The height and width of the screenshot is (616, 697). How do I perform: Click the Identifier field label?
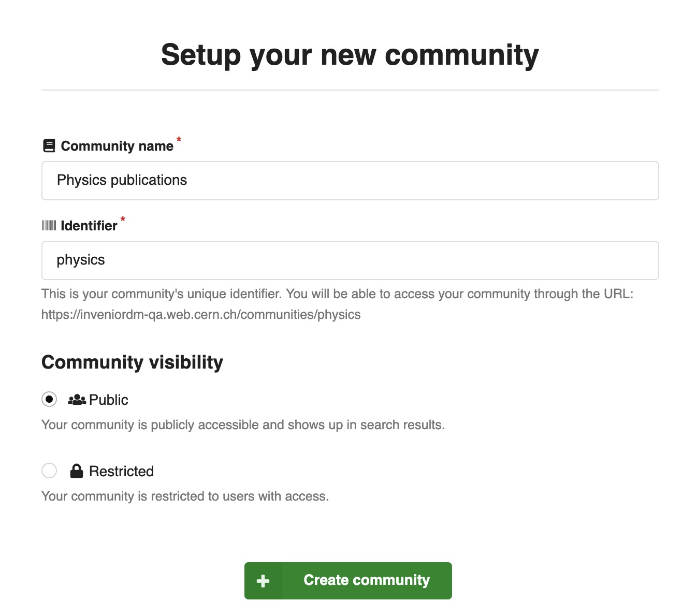click(89, 226)
